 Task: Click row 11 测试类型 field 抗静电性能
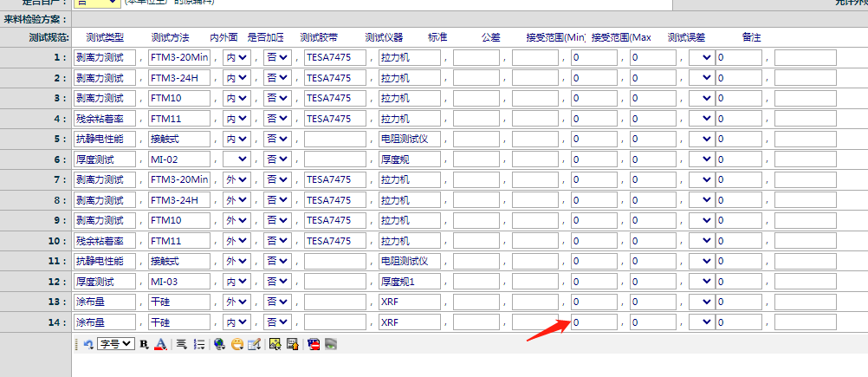pos(105,261)
